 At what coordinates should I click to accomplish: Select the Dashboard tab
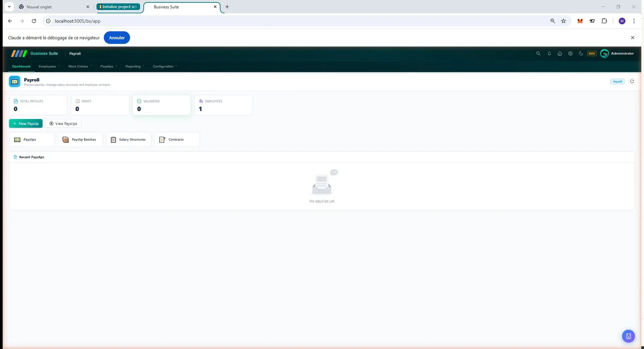pos(21,66)
